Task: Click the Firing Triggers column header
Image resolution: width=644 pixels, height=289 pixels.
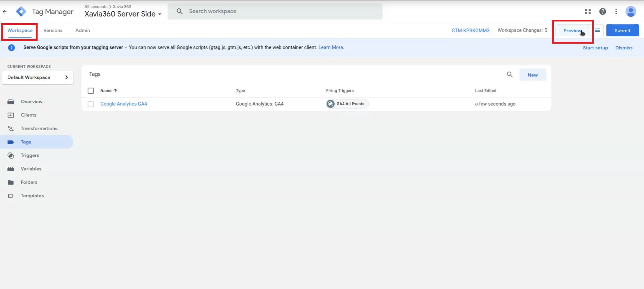Action: click(340, 91)
